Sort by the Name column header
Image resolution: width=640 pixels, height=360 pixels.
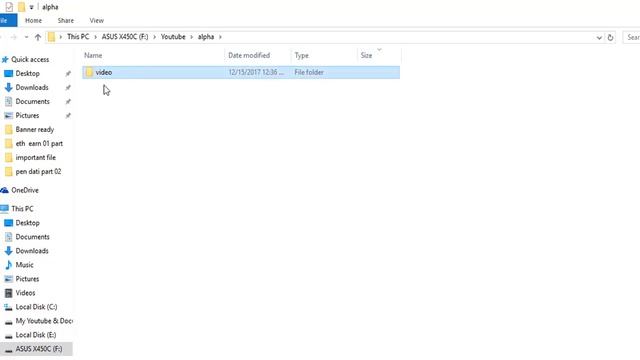point(93,56)
